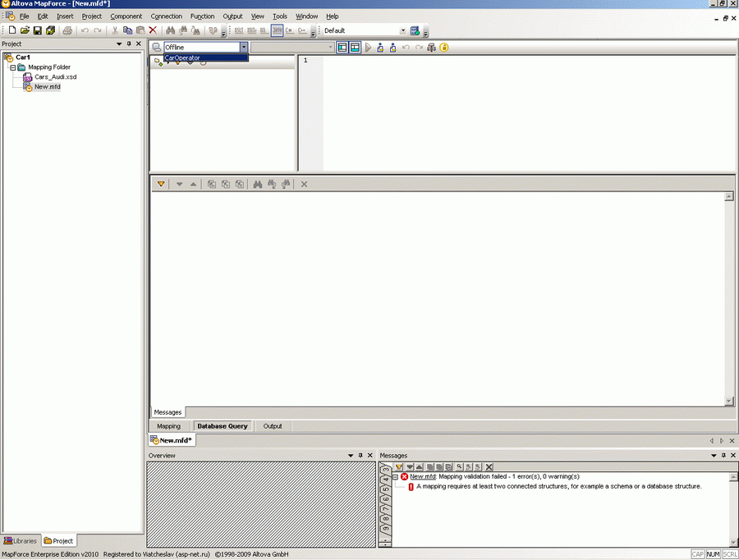The image size is (739, 560).
Task: Clear bottom Messages panel with X
Action: click(x=489, y=467)
